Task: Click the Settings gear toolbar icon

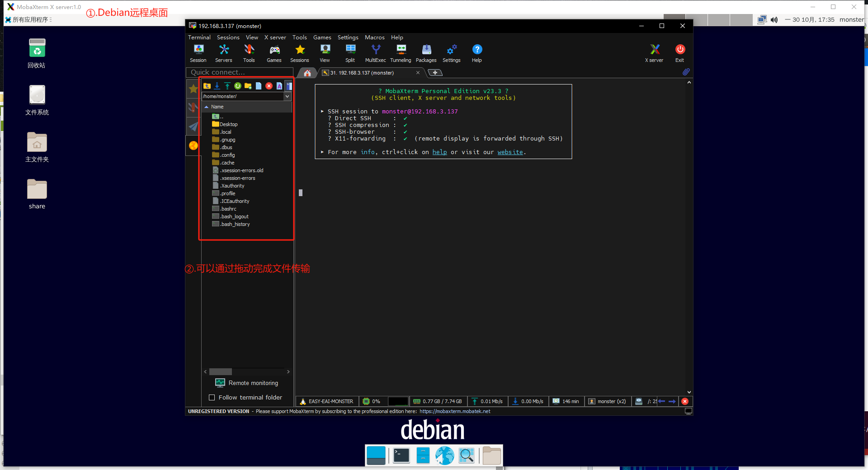Action: (x=452, y=53)
